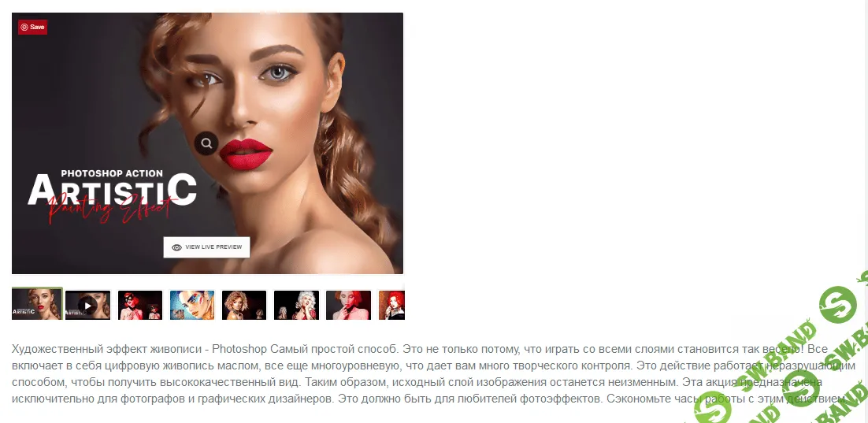Open the red-tinted woman touching lips thumbnail

(x=349, y=305)
